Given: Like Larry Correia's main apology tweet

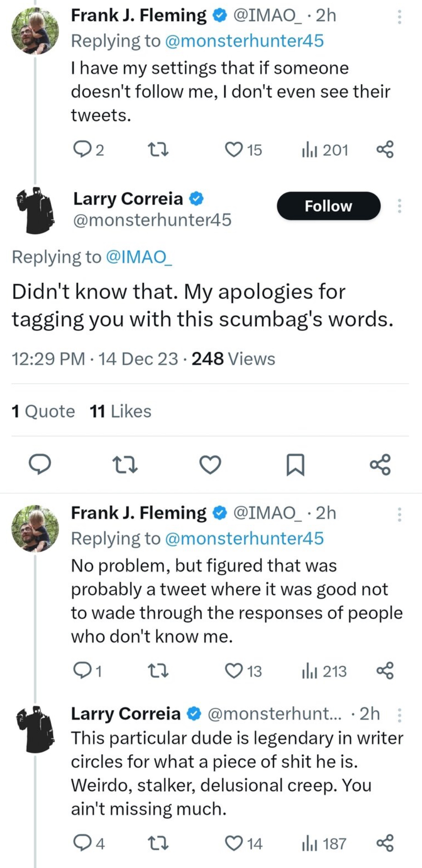Looking at the screenshot, I should pyautogui.click(x=210, y=464).
